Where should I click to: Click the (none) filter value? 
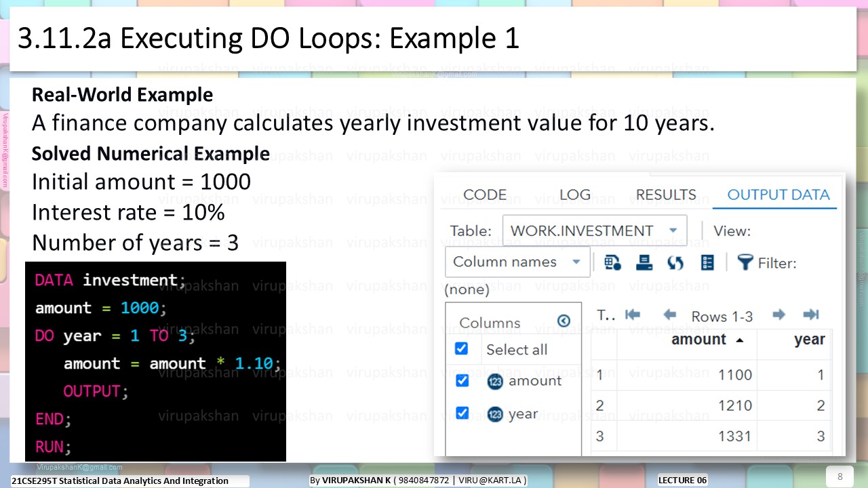[467, 289]
